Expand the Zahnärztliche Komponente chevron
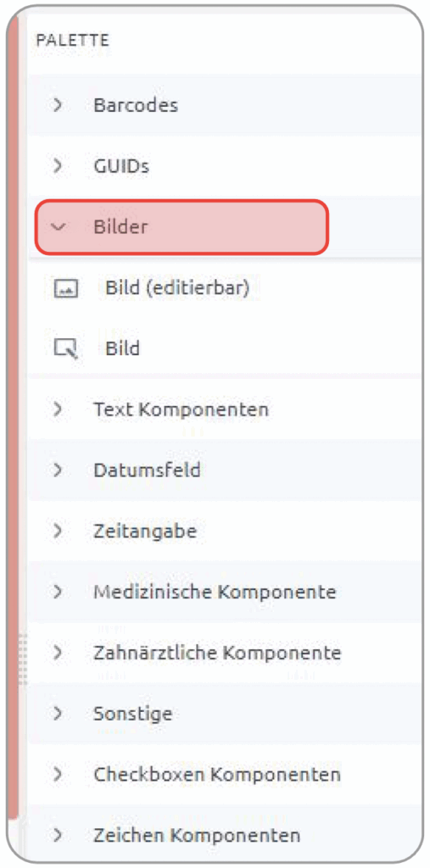The image size is (430, 868). pos(57,654)
